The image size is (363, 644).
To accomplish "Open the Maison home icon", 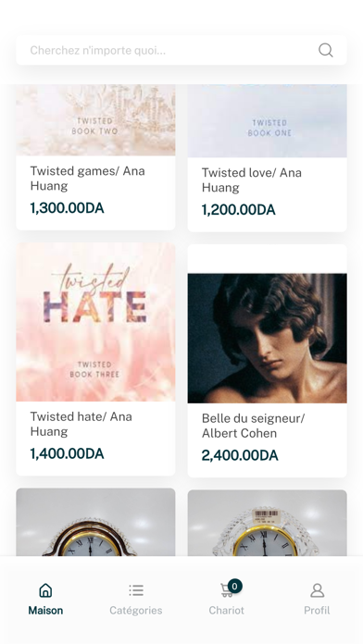I will [45, 590].
